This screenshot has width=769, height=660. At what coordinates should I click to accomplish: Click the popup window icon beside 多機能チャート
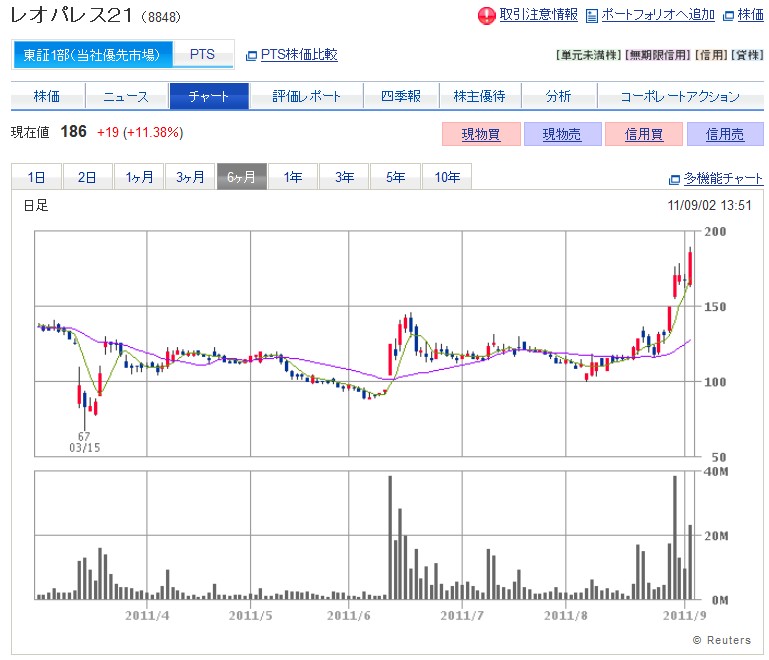[674, 179]
